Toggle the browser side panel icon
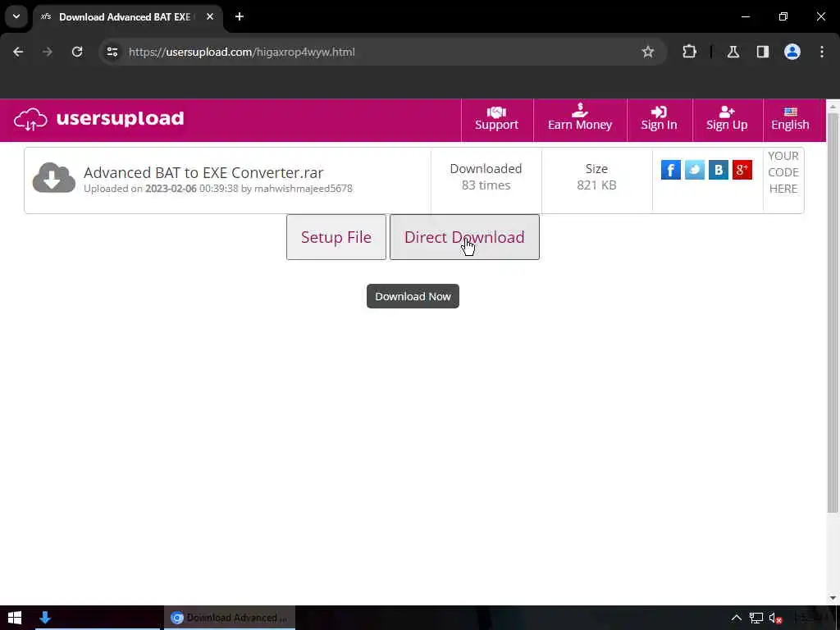Viewport: 840px width, 630px height. click(763, 52)
